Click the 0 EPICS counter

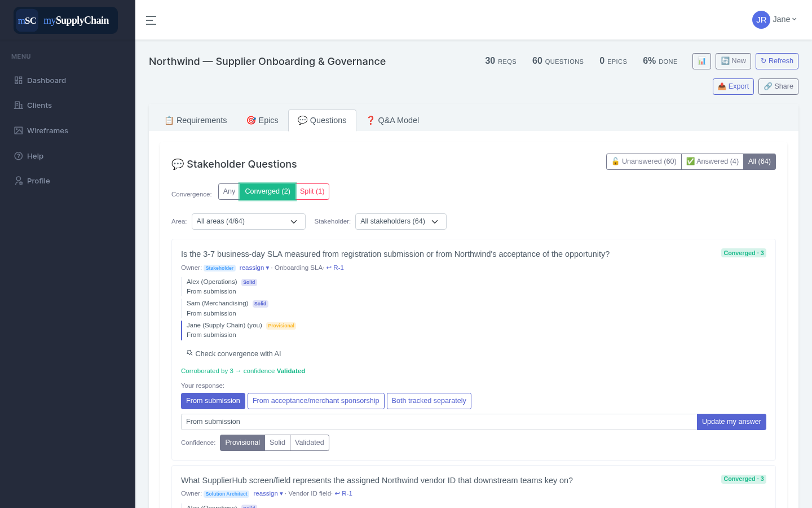pyautogui.click(x=613, y=61)
